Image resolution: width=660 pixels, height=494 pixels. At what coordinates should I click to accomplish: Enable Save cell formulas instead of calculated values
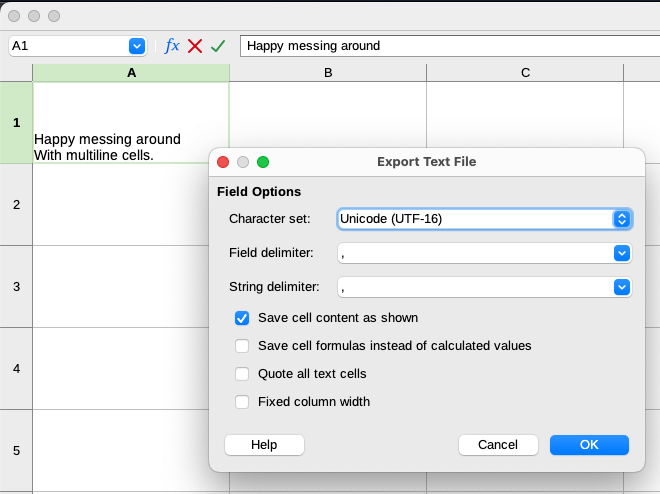(x=242, y=346)
